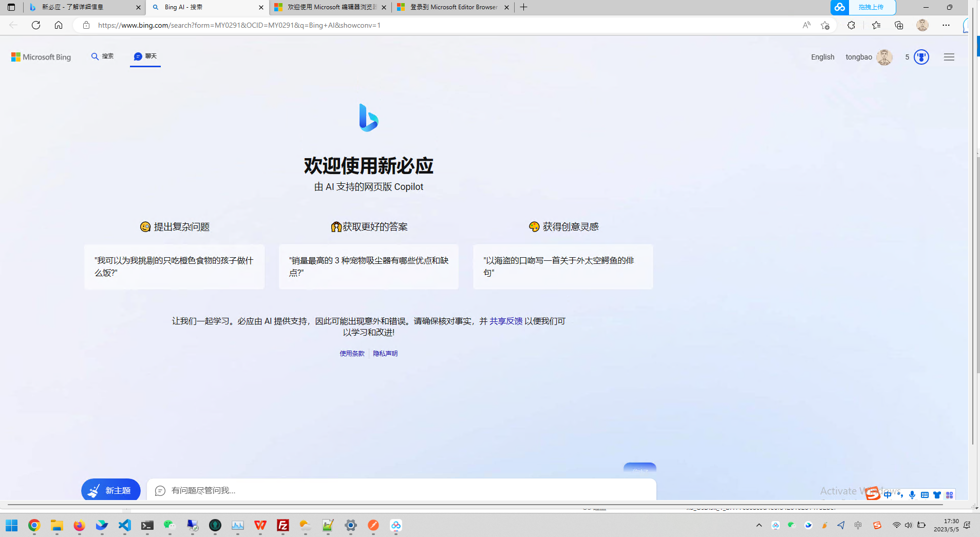The width and height of the screenshot is (980, 537).
Task: Switch to the 搜索 tab
Action: 102,56
